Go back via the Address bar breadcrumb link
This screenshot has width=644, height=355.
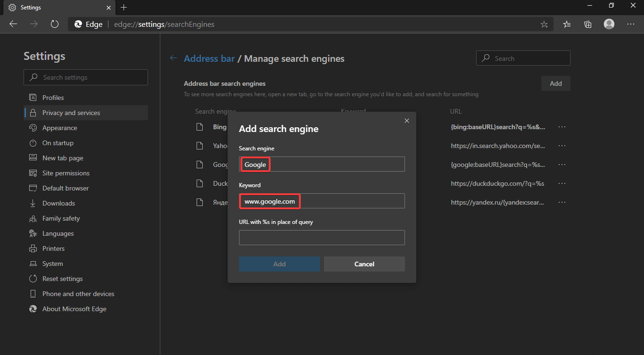point(209,58)
